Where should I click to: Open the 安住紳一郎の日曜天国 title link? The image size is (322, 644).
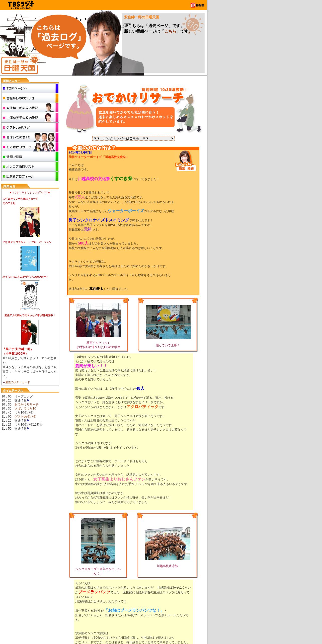[142, 17]
